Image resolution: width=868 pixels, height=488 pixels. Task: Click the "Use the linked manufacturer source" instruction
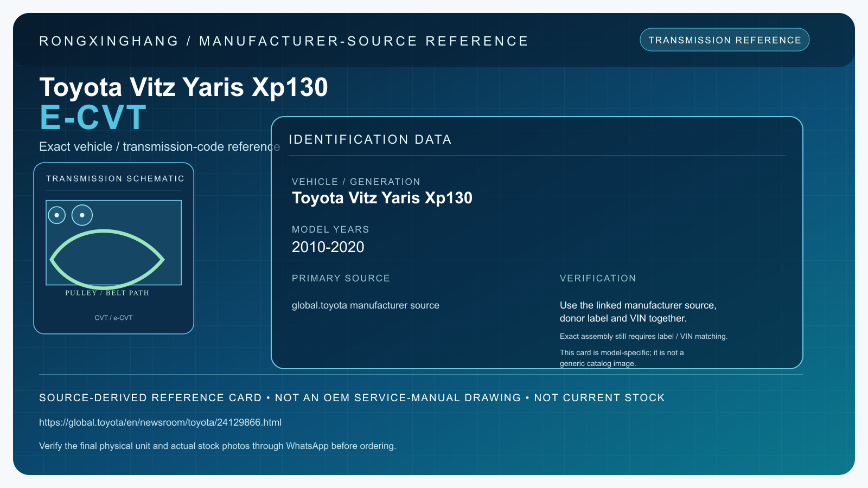click(638, 312)
